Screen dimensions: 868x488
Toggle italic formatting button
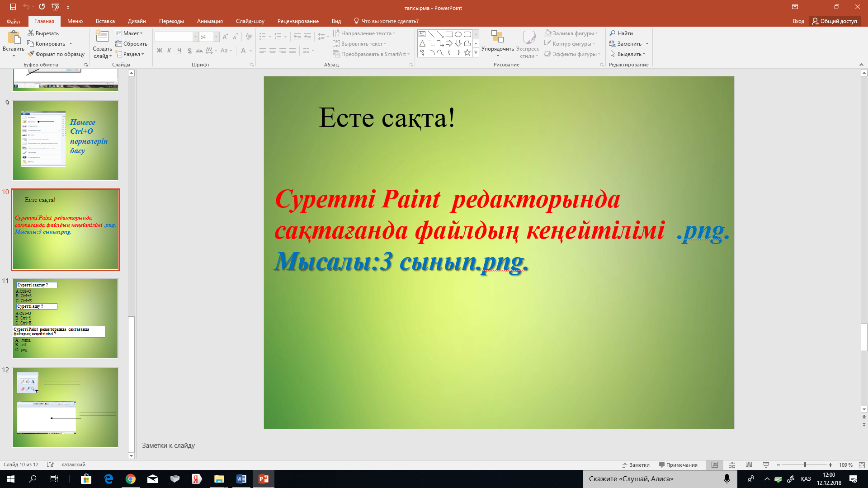point(169,51)
